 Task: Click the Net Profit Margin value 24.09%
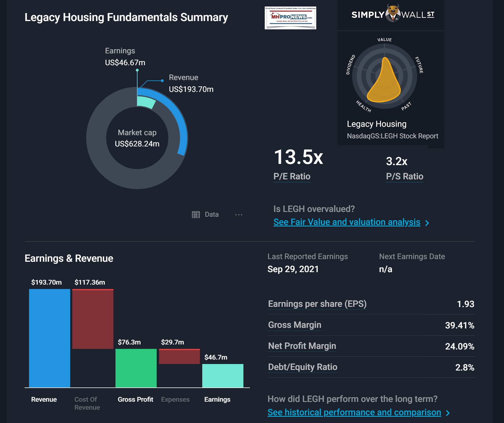pos(460,347)
